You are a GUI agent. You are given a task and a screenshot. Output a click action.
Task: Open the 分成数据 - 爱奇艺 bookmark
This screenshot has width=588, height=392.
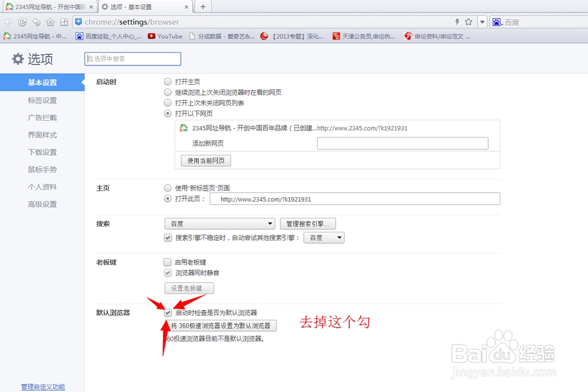(222, 36)
